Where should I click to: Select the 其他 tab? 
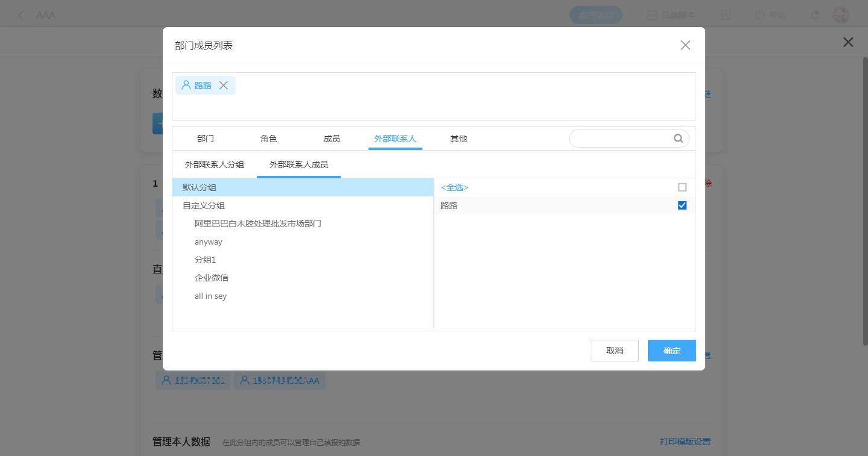458,139
